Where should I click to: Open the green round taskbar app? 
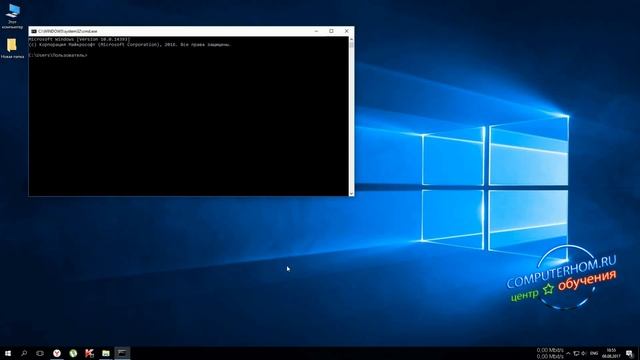tap(73, 353)
